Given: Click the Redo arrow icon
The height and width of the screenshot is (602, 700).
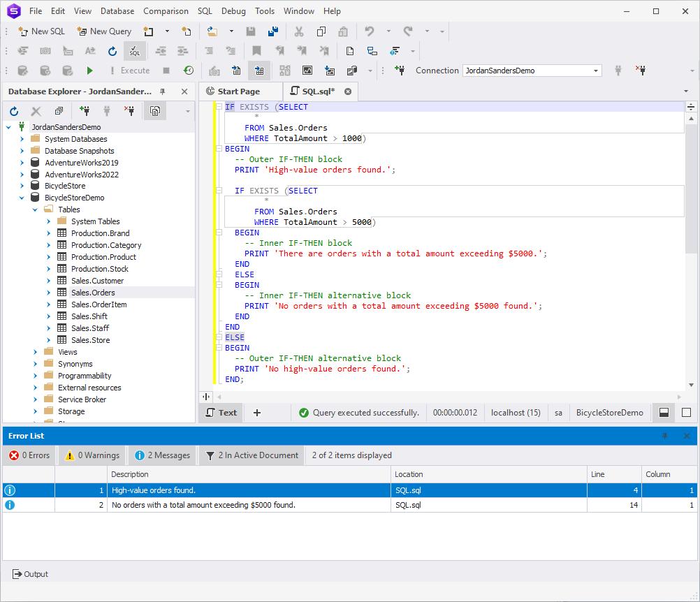Looking at the screenshot, I should point(408,31).
